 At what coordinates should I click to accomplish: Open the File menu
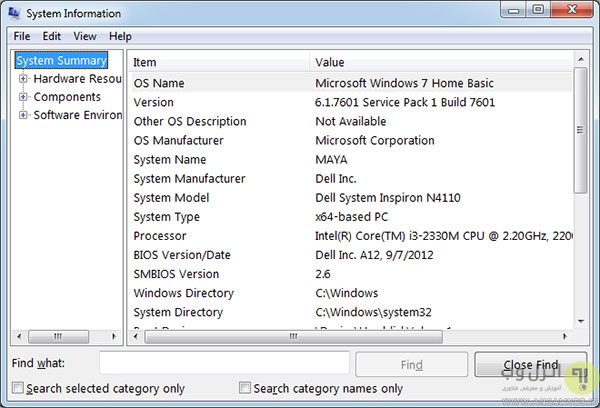pyautogui.click(x=22, y=37)
